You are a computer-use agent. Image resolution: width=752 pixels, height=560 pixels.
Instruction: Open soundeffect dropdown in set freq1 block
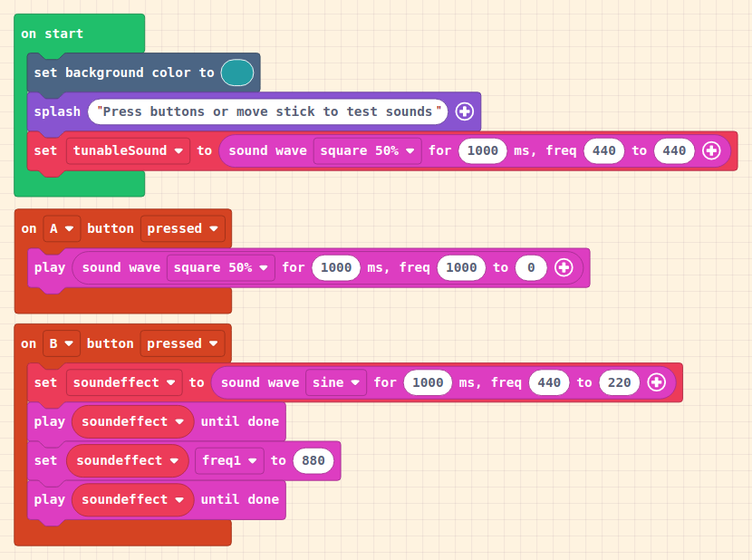128,460
